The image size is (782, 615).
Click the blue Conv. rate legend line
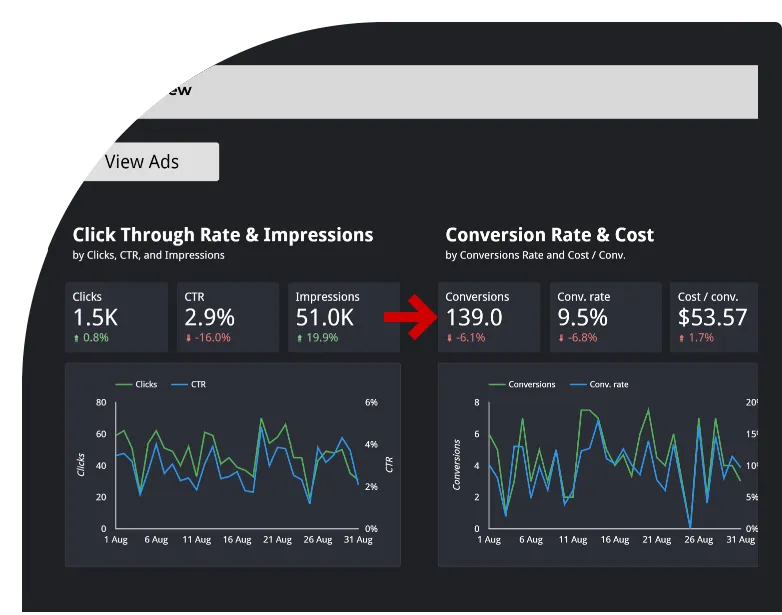click(x=578, y=384)
